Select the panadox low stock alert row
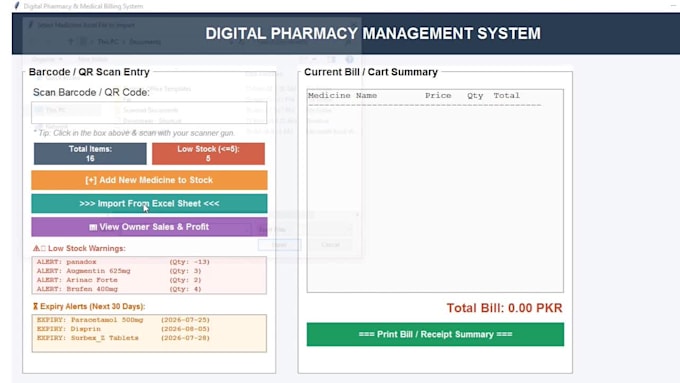This screenshot has width=680, height=383. point(123,262)
